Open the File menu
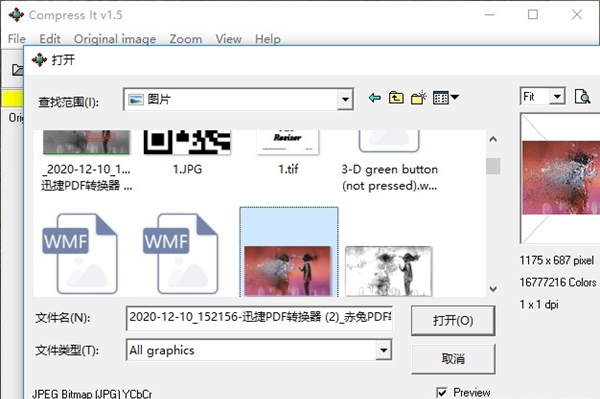 pyautogui.click(x=17, y=39)
